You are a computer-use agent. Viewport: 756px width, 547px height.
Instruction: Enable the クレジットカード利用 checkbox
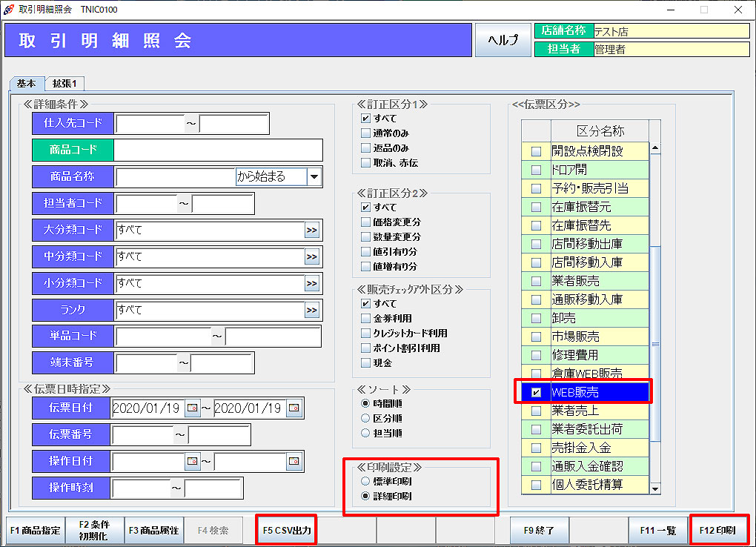point(365,334)
